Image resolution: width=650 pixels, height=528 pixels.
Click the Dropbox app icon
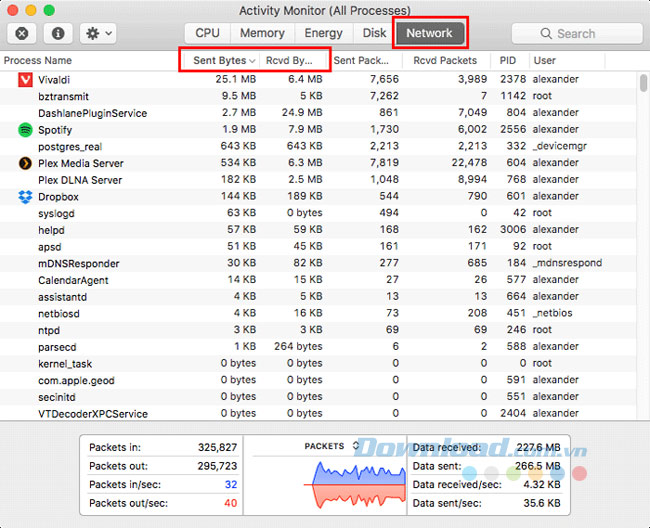pyautogui.click(x=25, y=197)
